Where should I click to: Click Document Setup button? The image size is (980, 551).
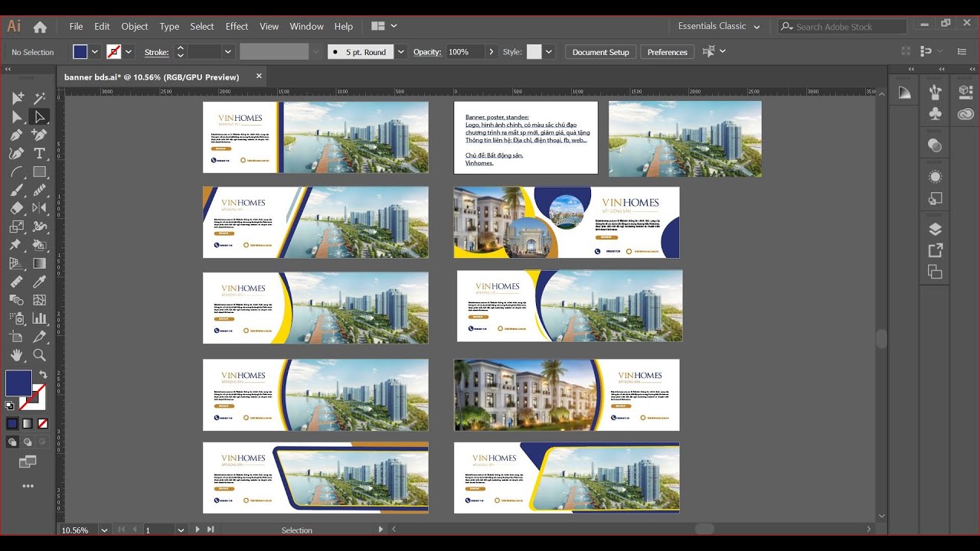pyautogui.click(x=600, y=52)
